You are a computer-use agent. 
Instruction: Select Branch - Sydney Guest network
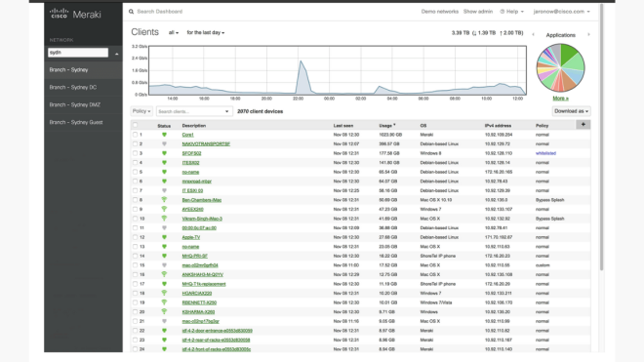83,122
